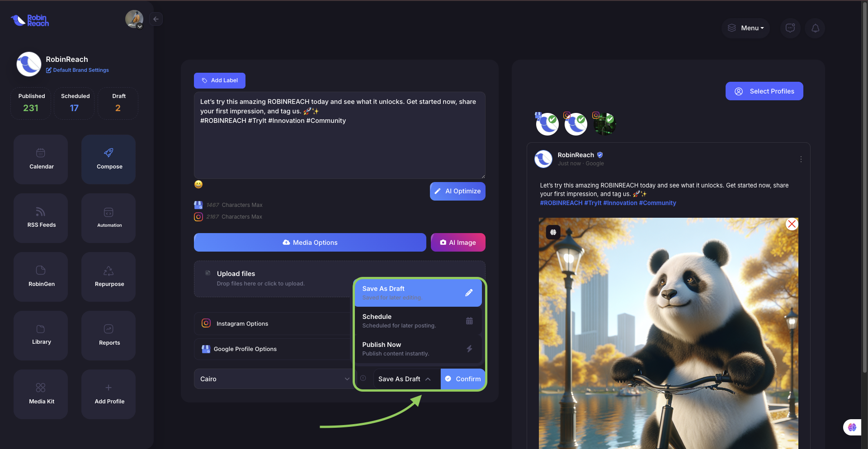868x449 pixels.
Task: Expand Instagram Options
Action: (273, 323)
